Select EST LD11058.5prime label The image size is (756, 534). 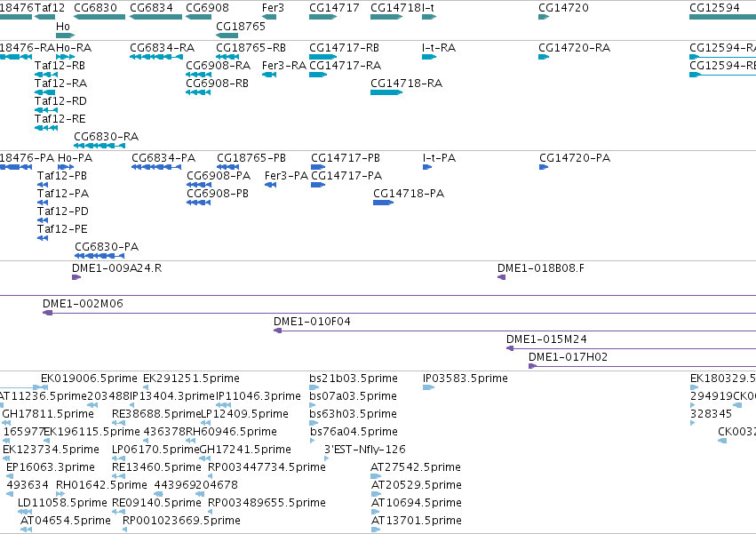[62, 503]
